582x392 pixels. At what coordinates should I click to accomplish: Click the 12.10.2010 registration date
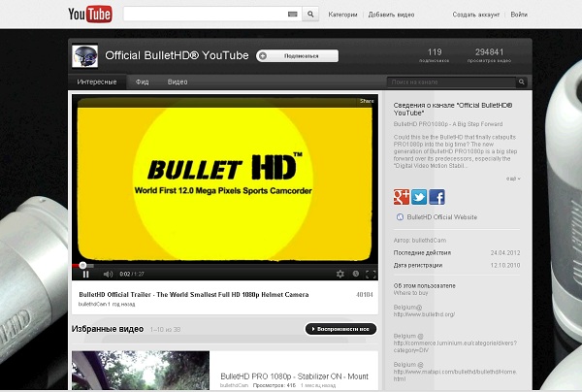tap(505, 266)
